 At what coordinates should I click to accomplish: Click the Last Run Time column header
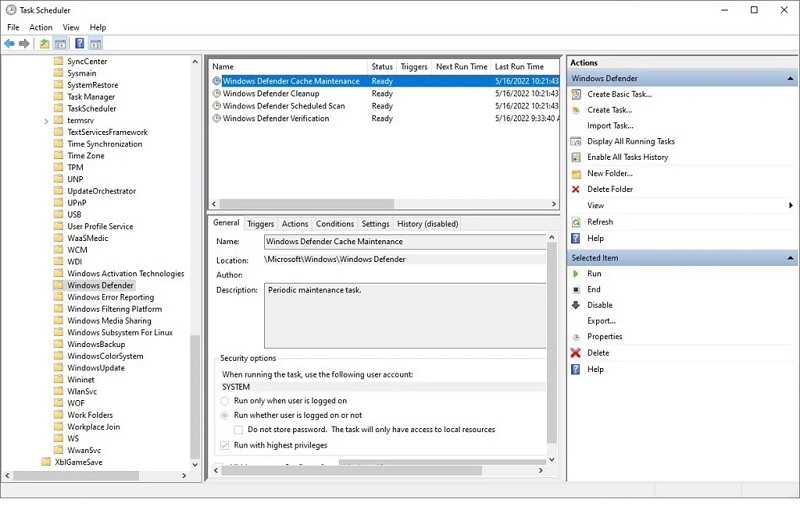coord(525,67)
